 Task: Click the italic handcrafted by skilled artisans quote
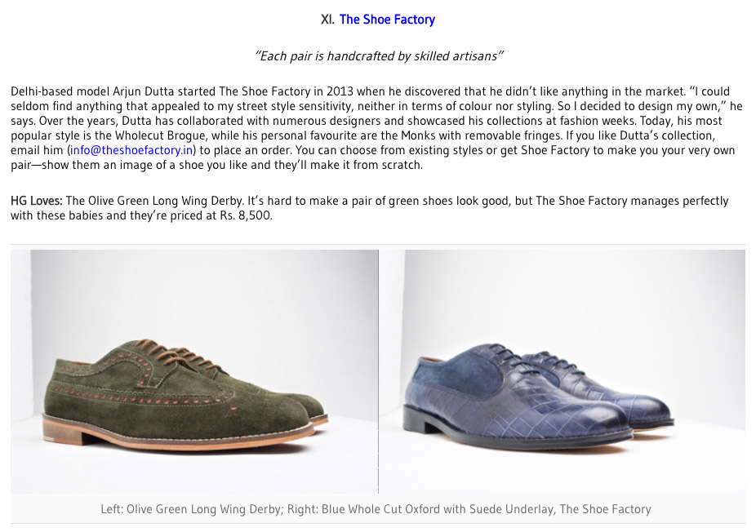click(379, 56)
